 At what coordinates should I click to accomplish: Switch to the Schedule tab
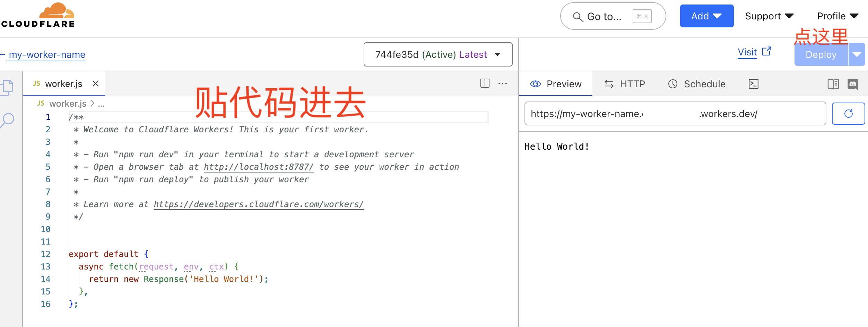697,84
